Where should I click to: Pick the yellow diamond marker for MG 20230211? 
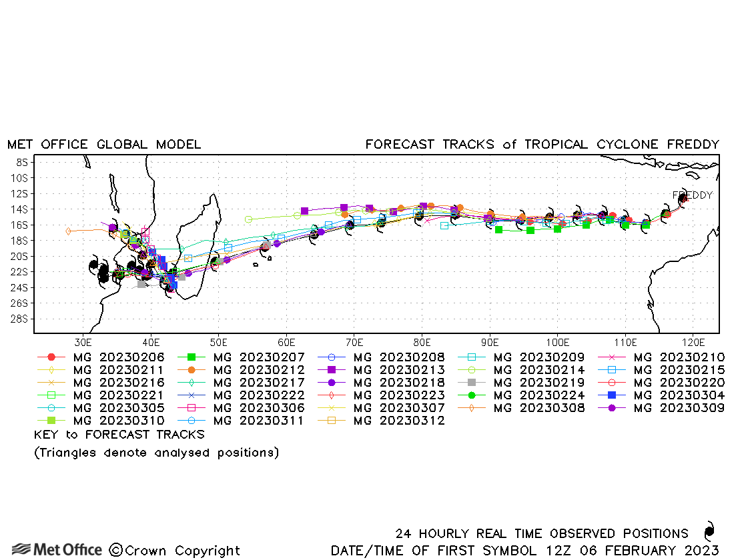point(51,370)
